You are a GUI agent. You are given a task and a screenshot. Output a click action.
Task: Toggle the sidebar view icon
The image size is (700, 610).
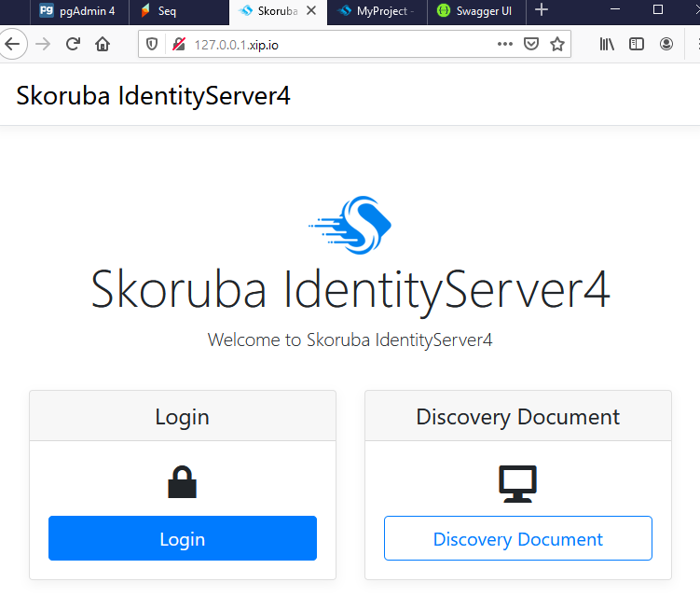coord(637,44)
